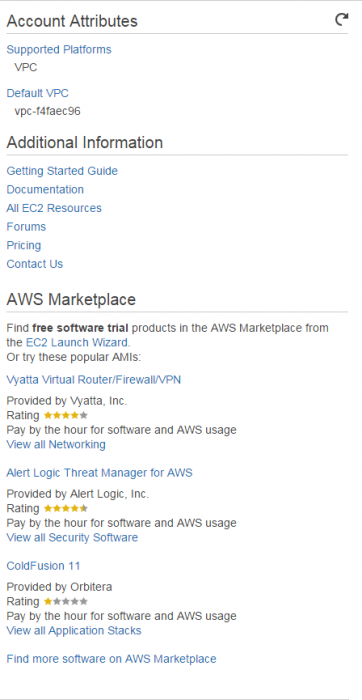This screenshot has width=362, height=700.
Task: Open Alert Logic Threat Manager for AWS
Action: (x=100, y=472)
